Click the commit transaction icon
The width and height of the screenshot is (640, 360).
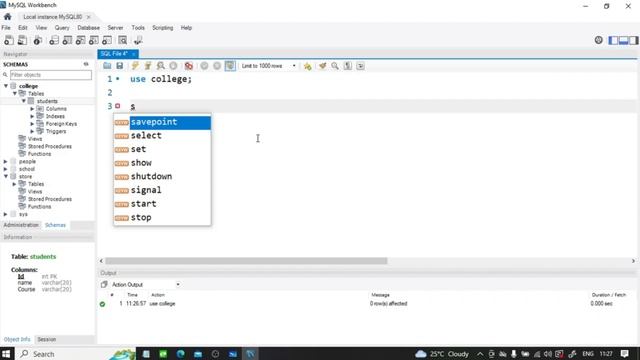tap(204, 66)
